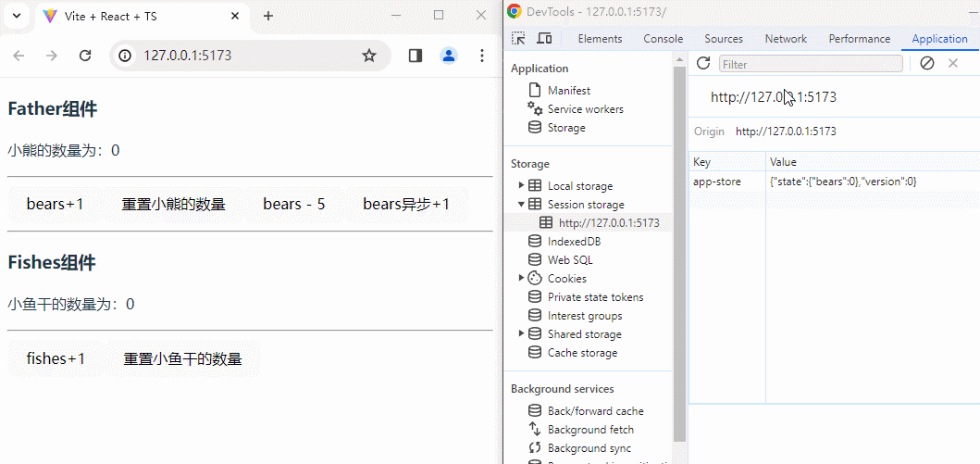
Task: Switch to the Console tab
Action: [x=663, y=39]
